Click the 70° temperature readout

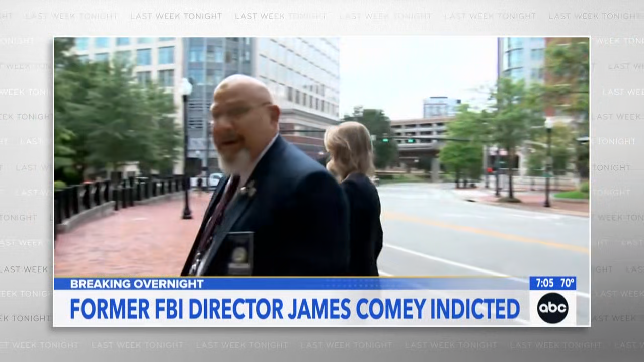[567, 283]
